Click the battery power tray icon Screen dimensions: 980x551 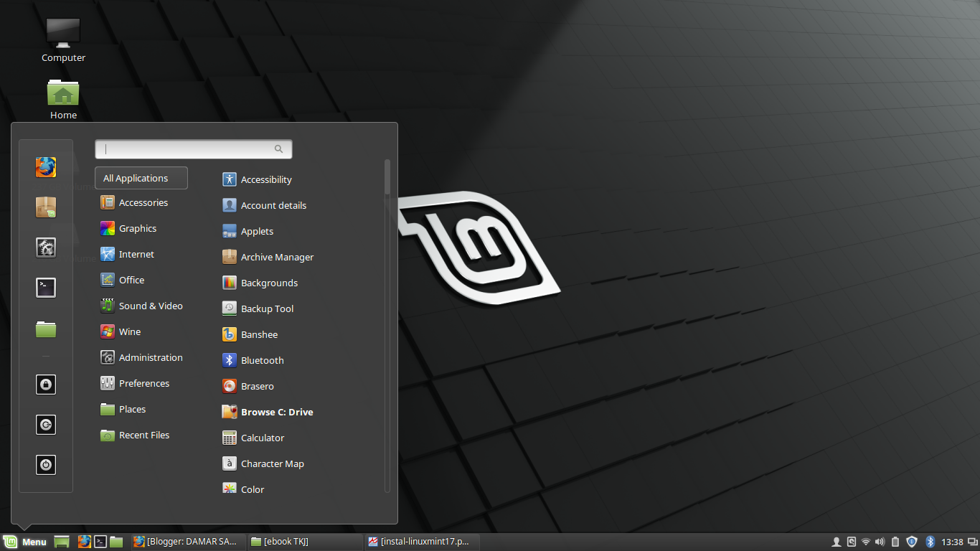[895, 542]
